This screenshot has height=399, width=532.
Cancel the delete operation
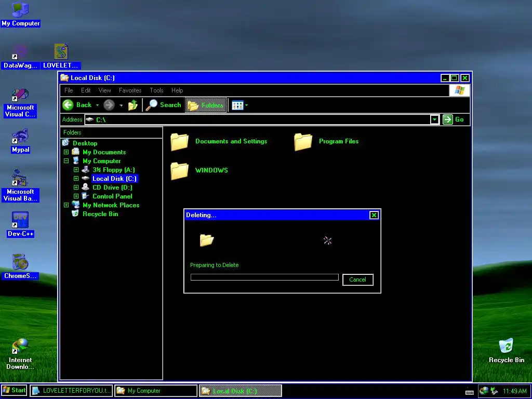pyautogui.click(x=357, y=280)
